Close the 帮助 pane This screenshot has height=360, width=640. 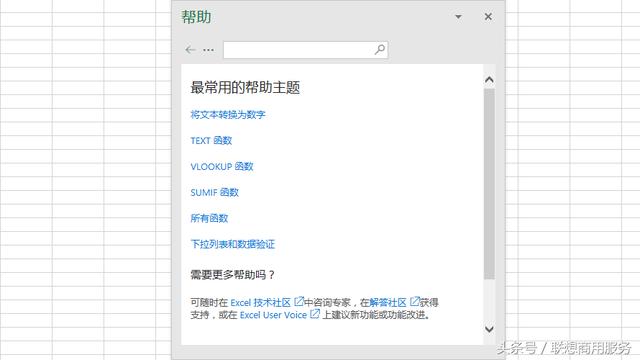(488, 17)
